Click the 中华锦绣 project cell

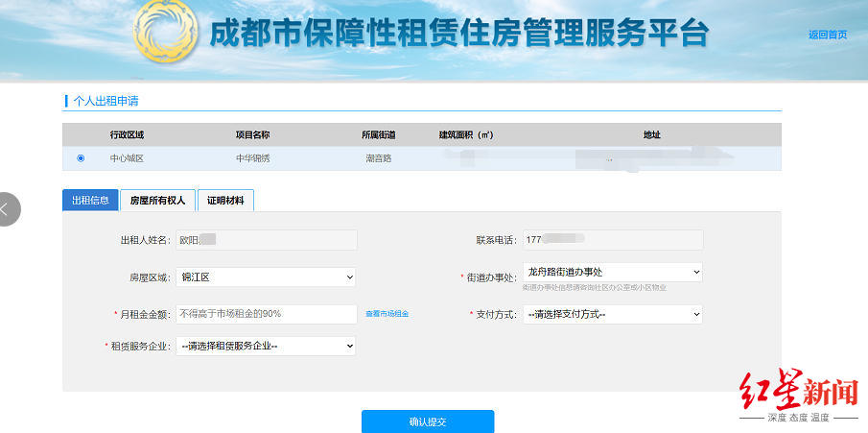click(x=252, y=158)
